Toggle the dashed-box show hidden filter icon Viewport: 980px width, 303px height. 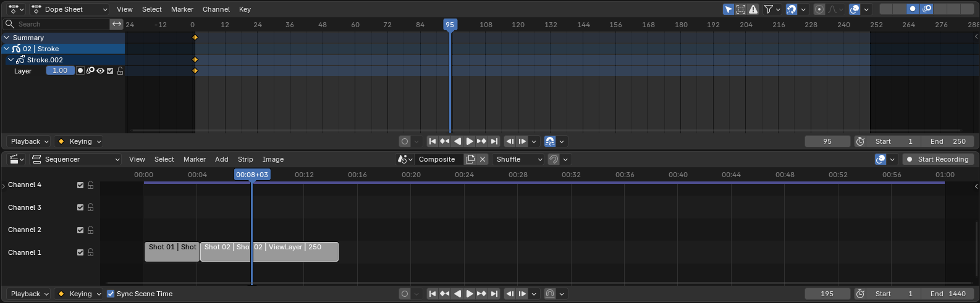click(741, 9)
